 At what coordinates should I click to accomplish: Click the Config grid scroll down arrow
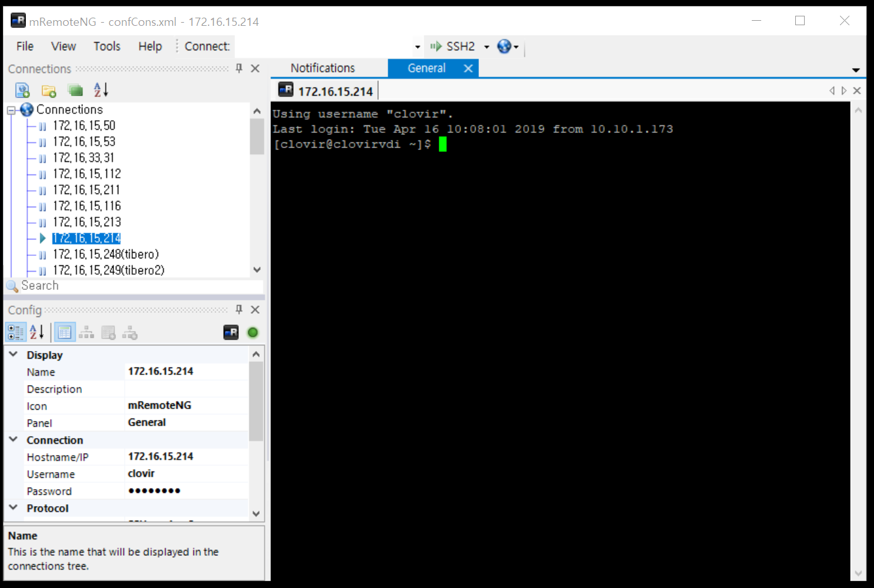click(x=256, y=514)
